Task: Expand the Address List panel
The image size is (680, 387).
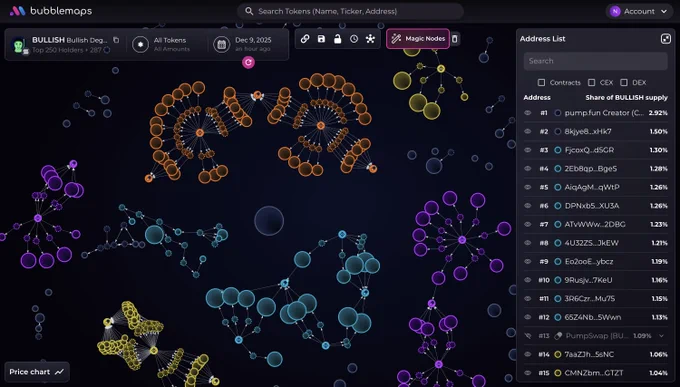Action: pos(665,39)
